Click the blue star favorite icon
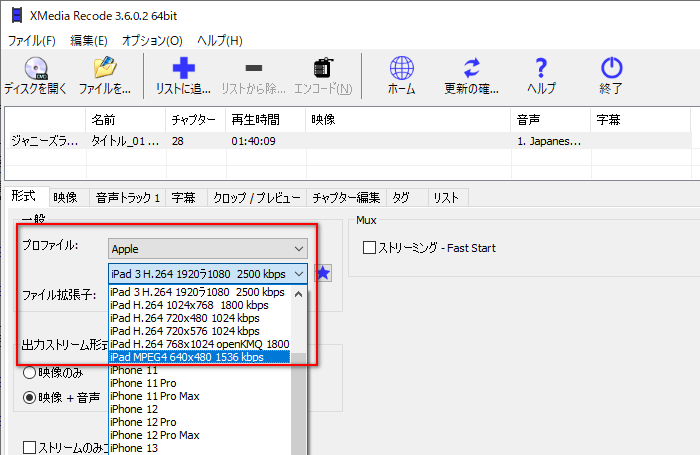 click(323, 273)
